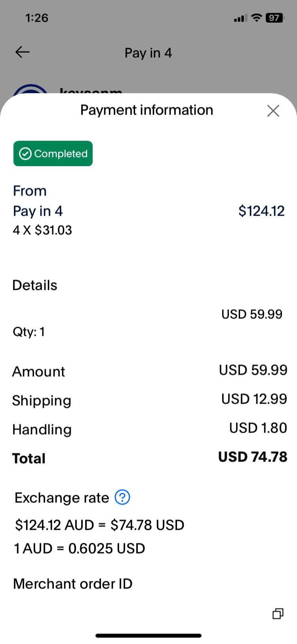Screen dimensions: 297x644
Task: Open the Exchange rate help icon
Action: tap(122, 497)
